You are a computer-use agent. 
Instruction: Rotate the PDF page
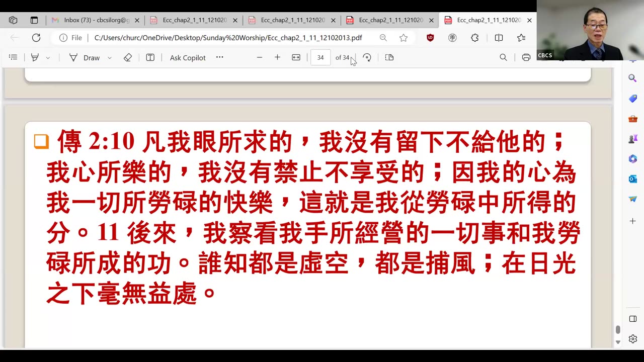(x=367, y=57)
